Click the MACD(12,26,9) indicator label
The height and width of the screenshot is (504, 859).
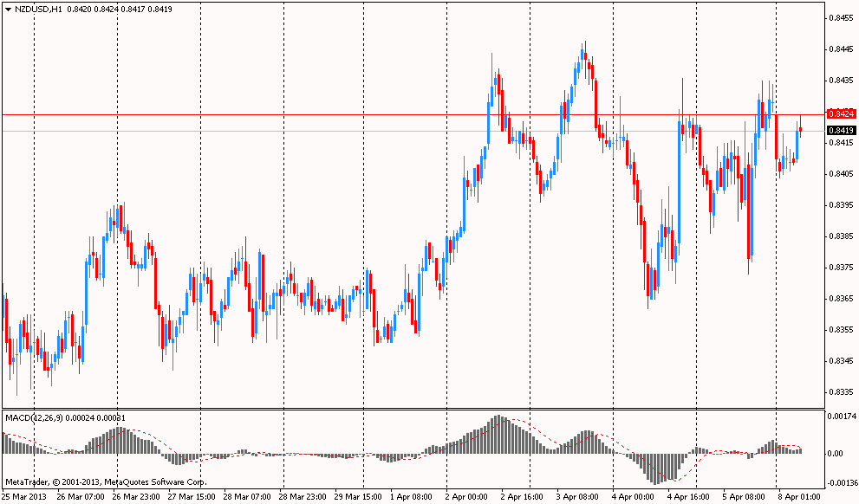tap(34, 418)
